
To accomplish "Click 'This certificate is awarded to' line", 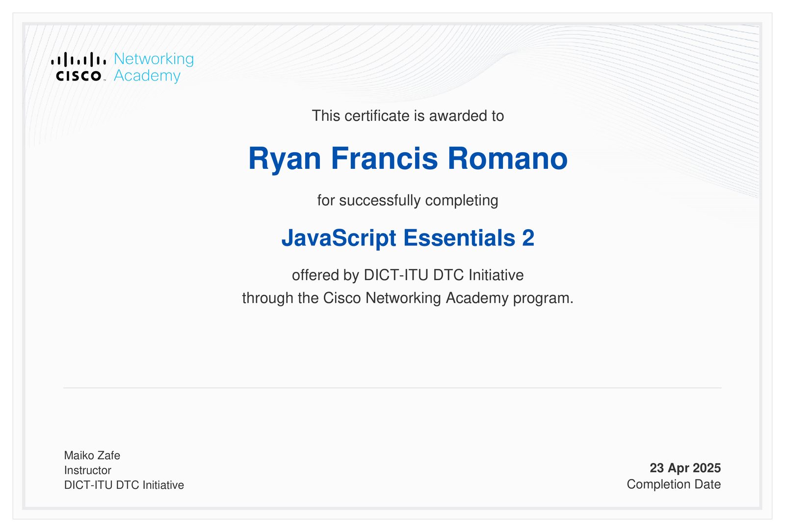I will point(408,116).
